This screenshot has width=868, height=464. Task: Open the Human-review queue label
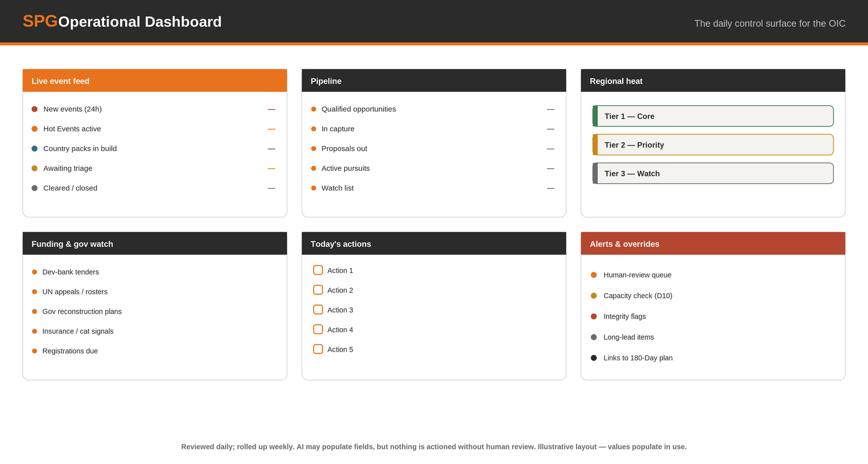(637, 275)
